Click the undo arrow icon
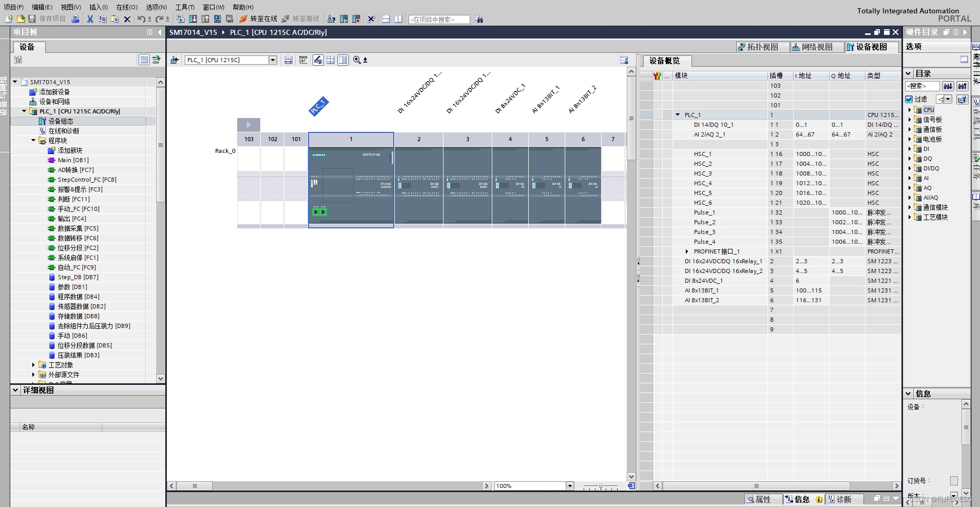 click(x=141, y=19)
